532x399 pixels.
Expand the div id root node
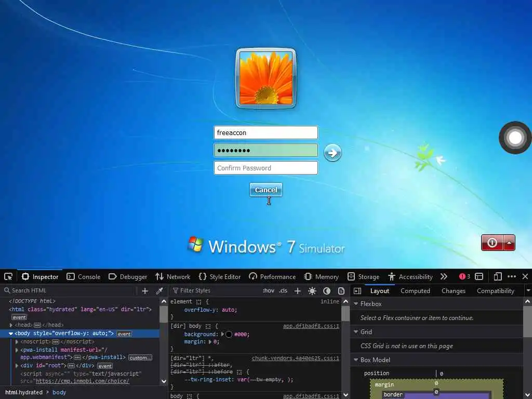tap(17, 366)
